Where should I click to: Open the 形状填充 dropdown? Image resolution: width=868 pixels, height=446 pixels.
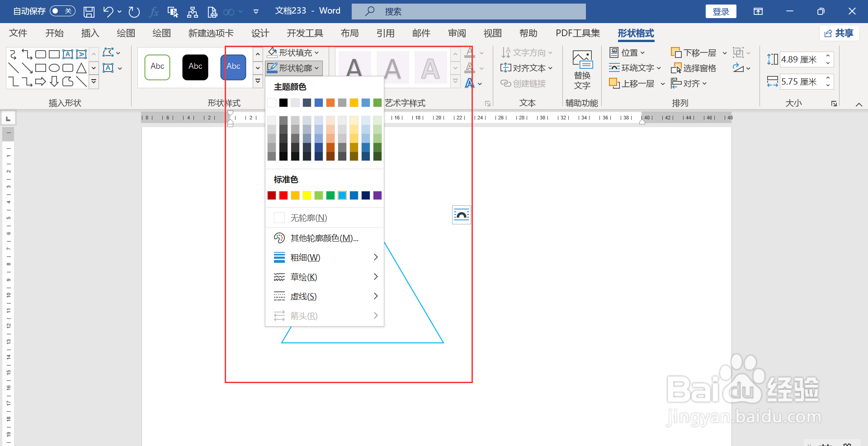[x=294, y=52]
